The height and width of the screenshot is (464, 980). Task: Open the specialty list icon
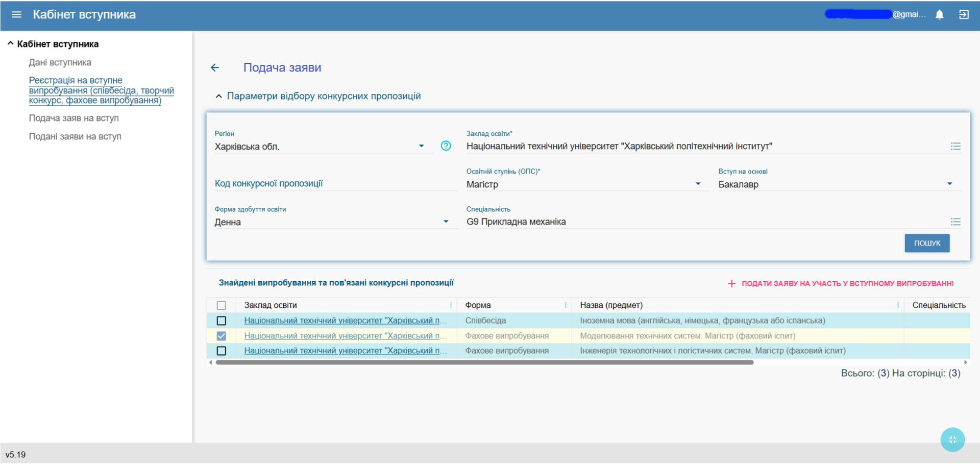pos(955,222)
